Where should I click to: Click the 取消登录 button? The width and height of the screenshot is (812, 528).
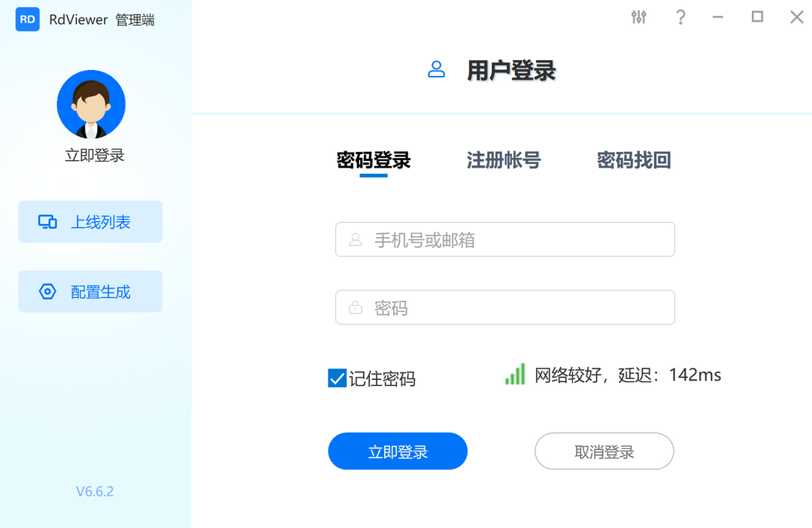tap(604, 451)
